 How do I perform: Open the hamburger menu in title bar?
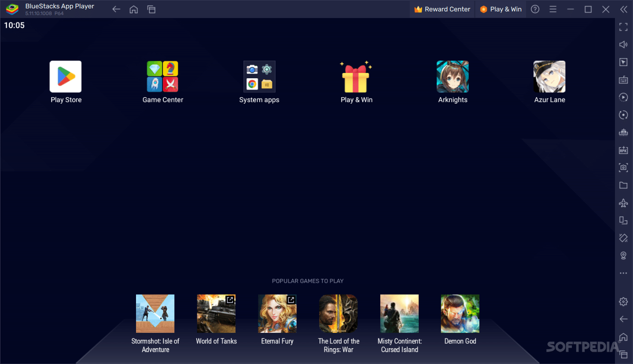click(553, 9)
